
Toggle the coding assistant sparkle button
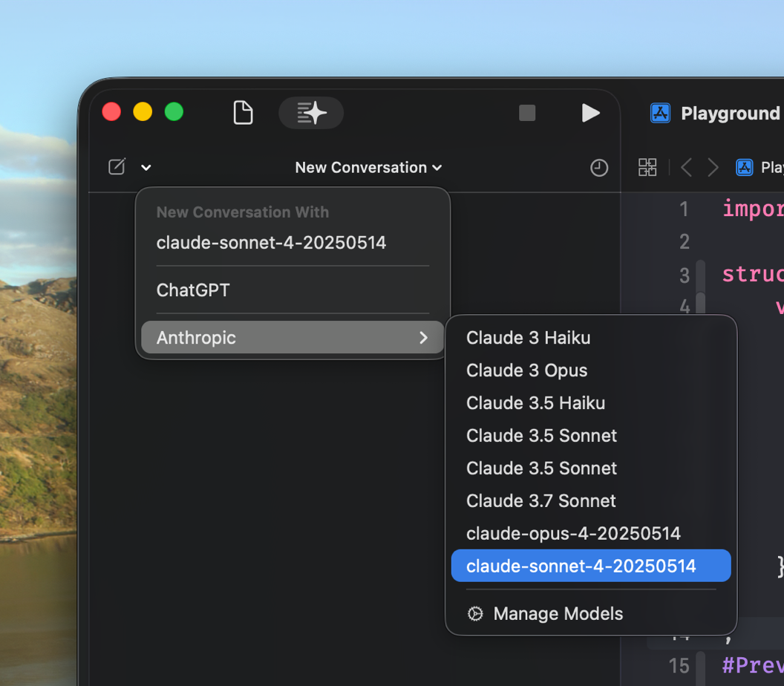tap(311, 113)
